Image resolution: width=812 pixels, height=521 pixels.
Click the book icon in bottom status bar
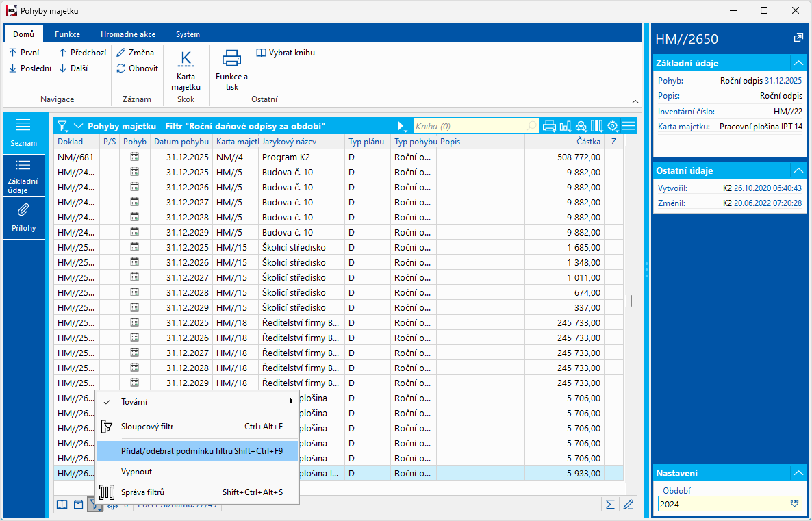pos(62,505)
